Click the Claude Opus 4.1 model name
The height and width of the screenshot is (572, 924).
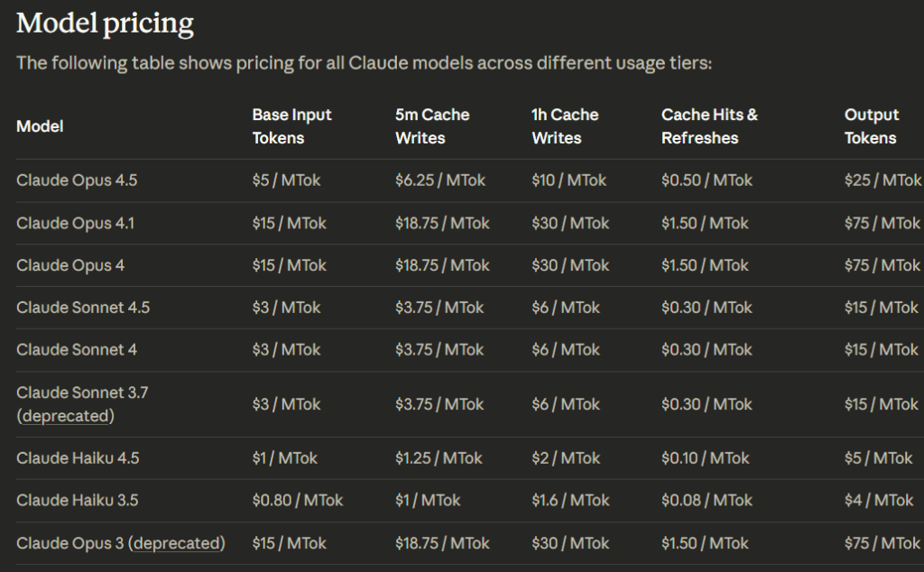pyautogui.click(x=75, y=223)
